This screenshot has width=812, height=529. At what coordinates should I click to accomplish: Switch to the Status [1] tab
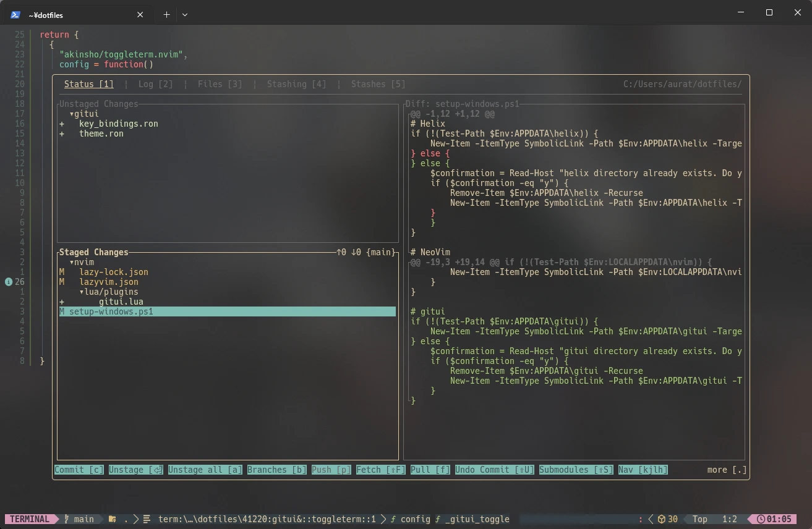pyautogui.click(x=89, y=84)
